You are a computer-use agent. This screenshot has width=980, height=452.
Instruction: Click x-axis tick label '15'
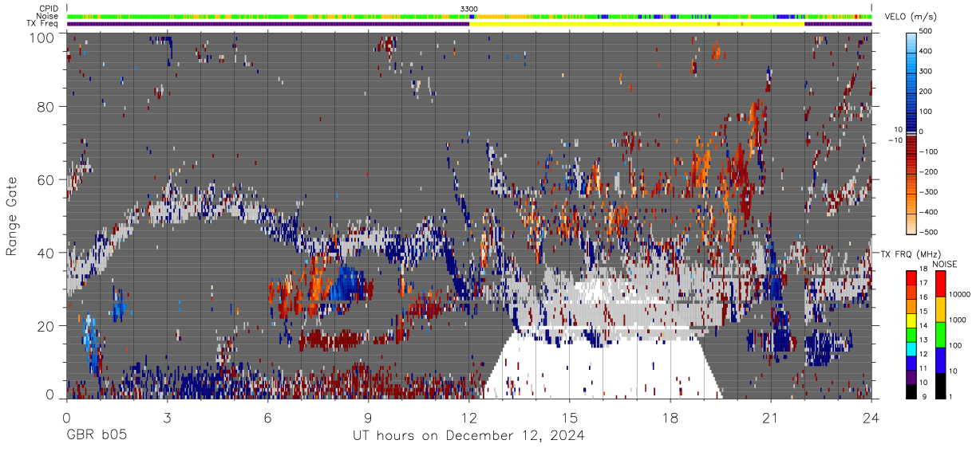coord(570,417)
